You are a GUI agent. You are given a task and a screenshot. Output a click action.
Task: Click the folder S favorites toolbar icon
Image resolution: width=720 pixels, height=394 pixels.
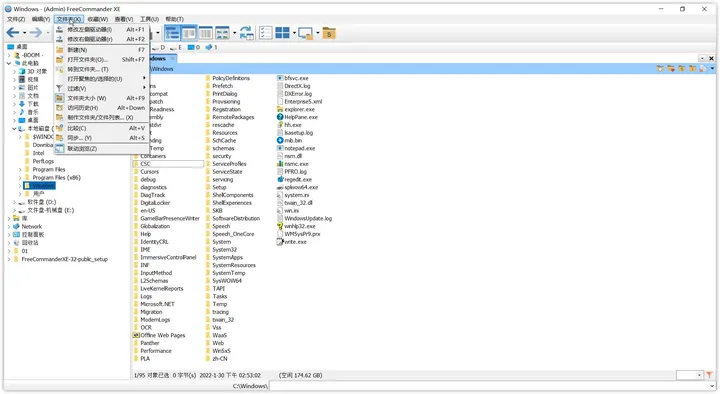(x=329, y=33)
